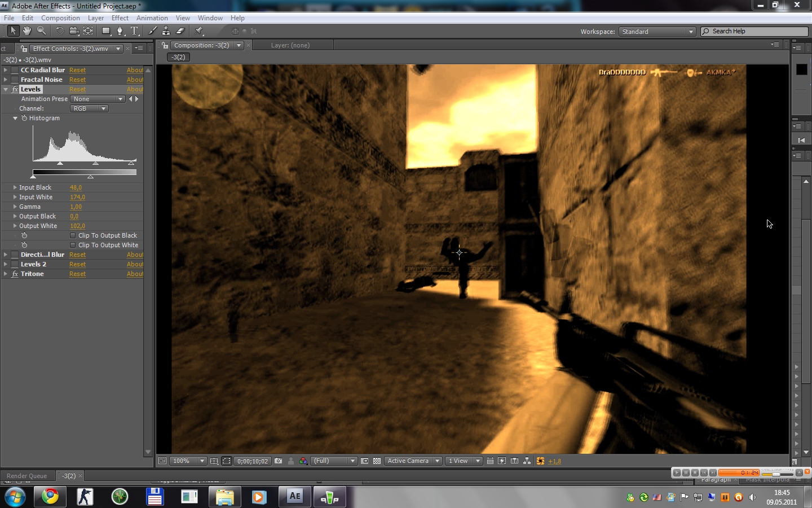Image resolution: width=812 pixels, height=508 pixels.
Task: Select the Zoom magnifier tool
Action: (x=41, y=31)
